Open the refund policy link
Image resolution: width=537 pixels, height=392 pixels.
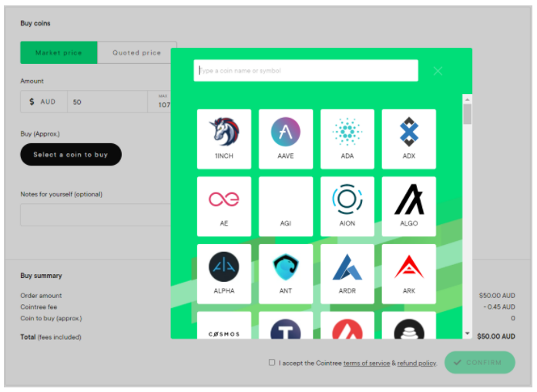(417, 364)
